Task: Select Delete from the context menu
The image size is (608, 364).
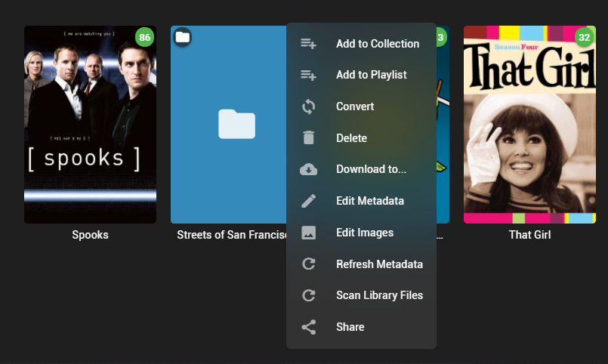Action: click(x=361, y=138)
